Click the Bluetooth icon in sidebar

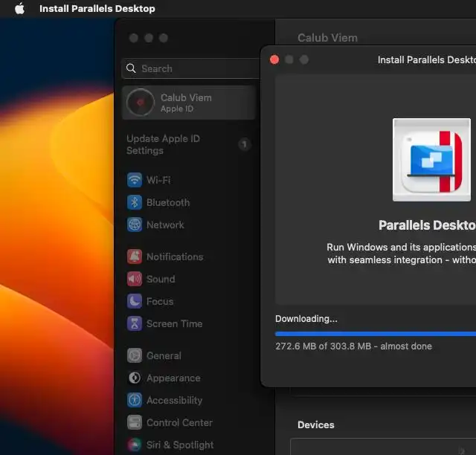coord(135,202)
